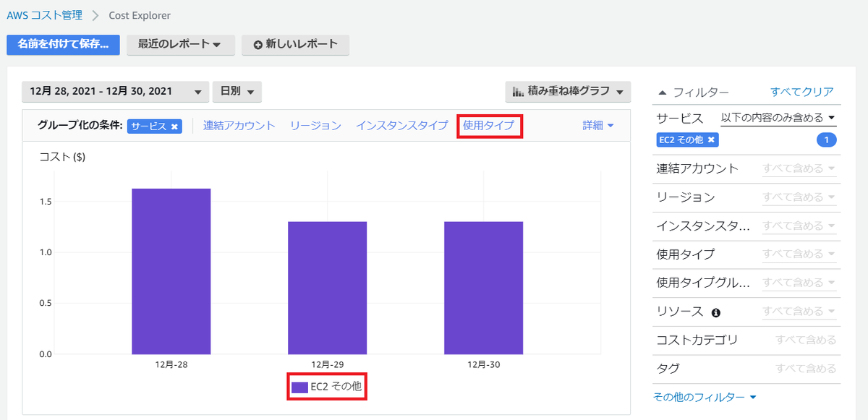The width and height of the screenshot is (868, 420).
Task: Open 日別 granularity dropdown
Action: click(x=237, y=92)
